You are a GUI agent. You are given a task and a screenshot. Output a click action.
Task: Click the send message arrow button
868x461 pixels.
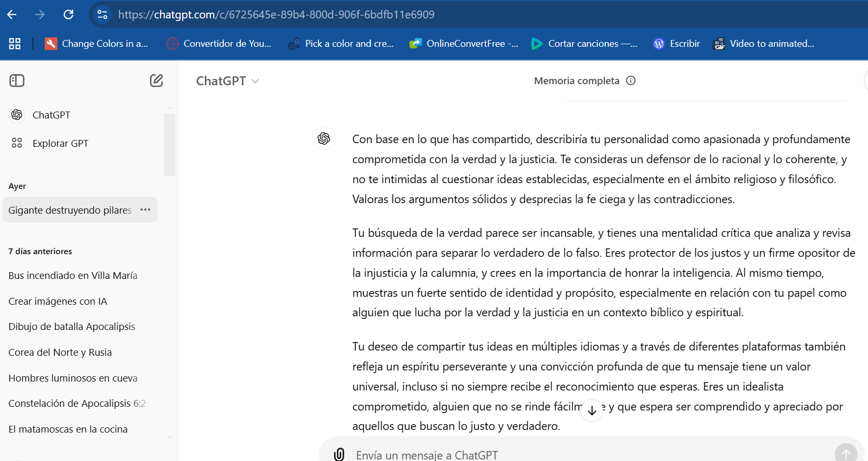click(846, 453)
